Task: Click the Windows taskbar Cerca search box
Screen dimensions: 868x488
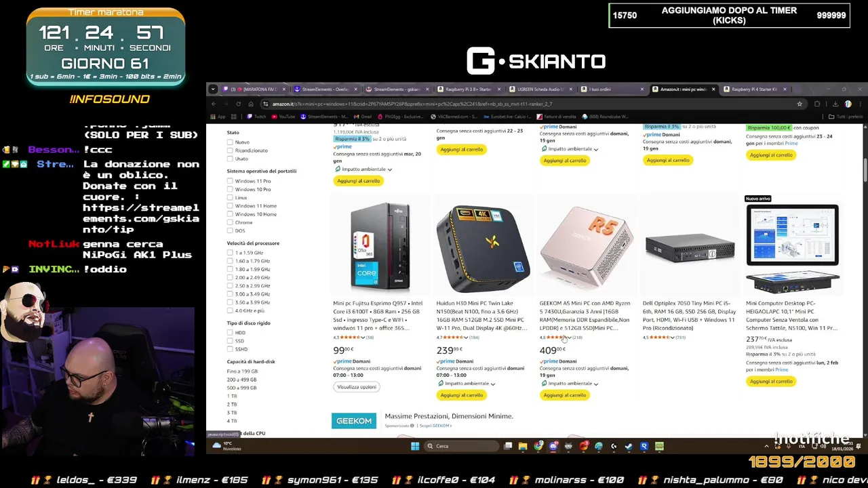Action: (461, 446)
